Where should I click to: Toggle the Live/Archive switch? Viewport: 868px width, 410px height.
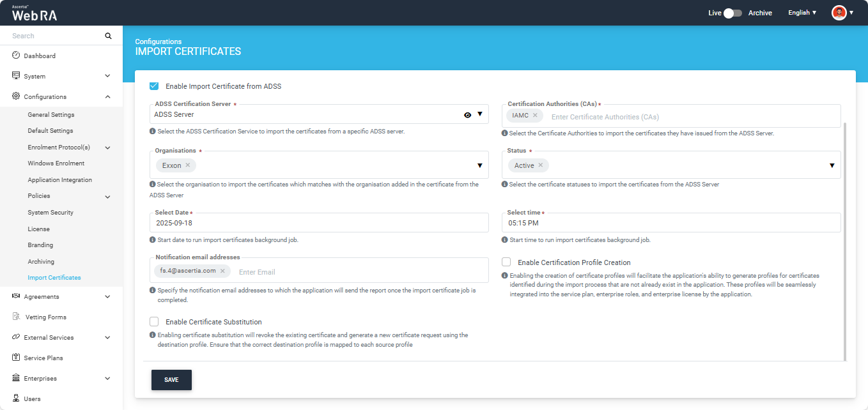[x=732, y=13]
